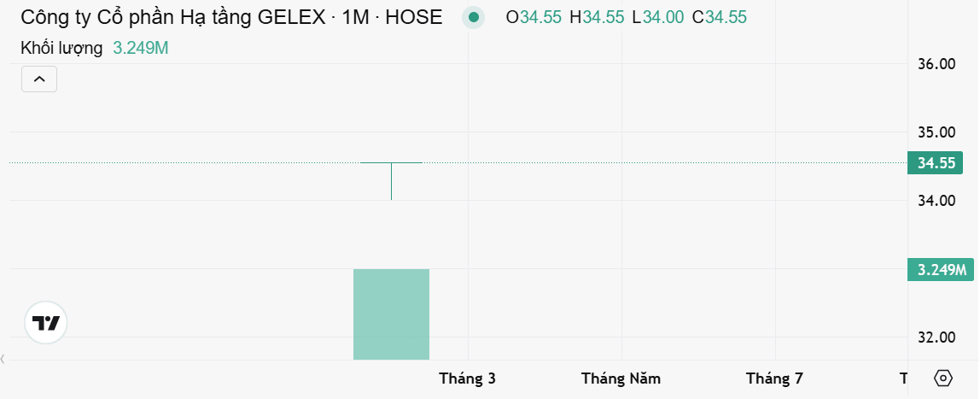The image size is (980, 399).
Task: Click the Tháng 3 time axis label
Action: [468, 378]
